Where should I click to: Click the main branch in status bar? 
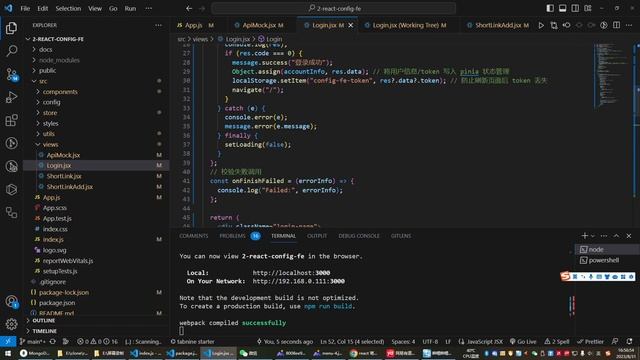pyautogui.click(x=33, y=342)
